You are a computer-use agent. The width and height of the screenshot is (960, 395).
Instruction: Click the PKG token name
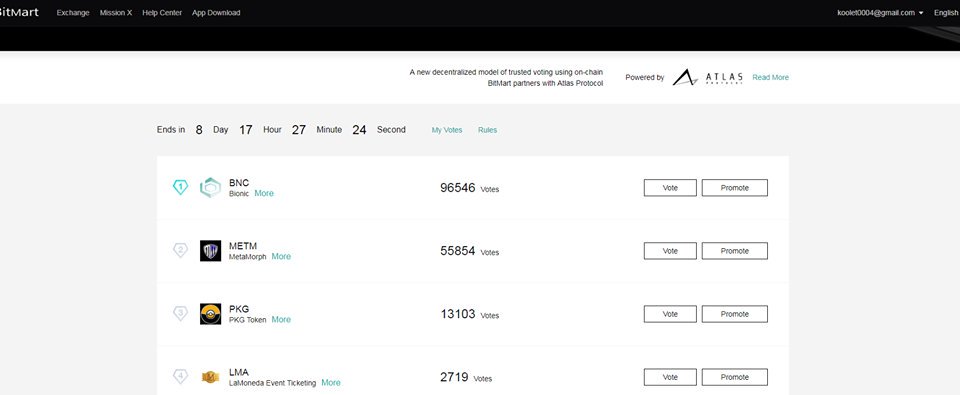[x=239, y=309]
